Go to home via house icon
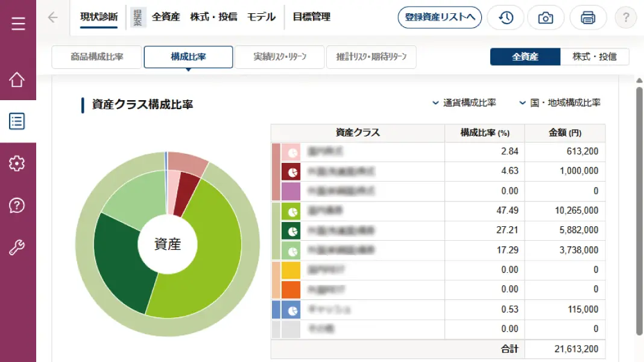The image size is (644, 362). (17, 80)
